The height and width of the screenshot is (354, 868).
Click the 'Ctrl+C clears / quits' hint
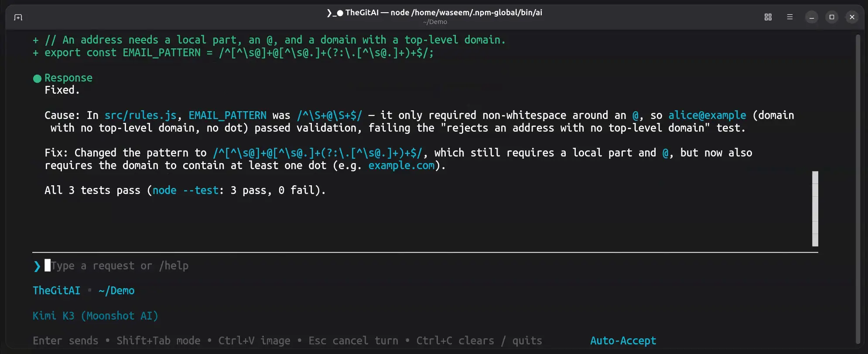pos(479,340)
